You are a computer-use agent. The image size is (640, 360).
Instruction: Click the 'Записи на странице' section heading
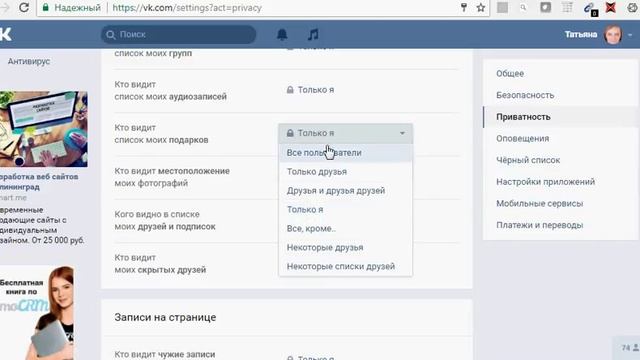pos(165,317)
